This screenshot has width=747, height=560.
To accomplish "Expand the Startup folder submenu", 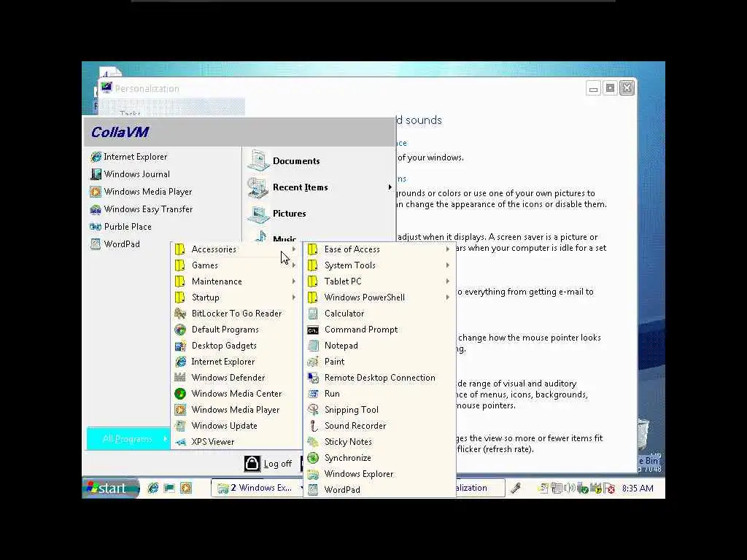I will point(236,297).
